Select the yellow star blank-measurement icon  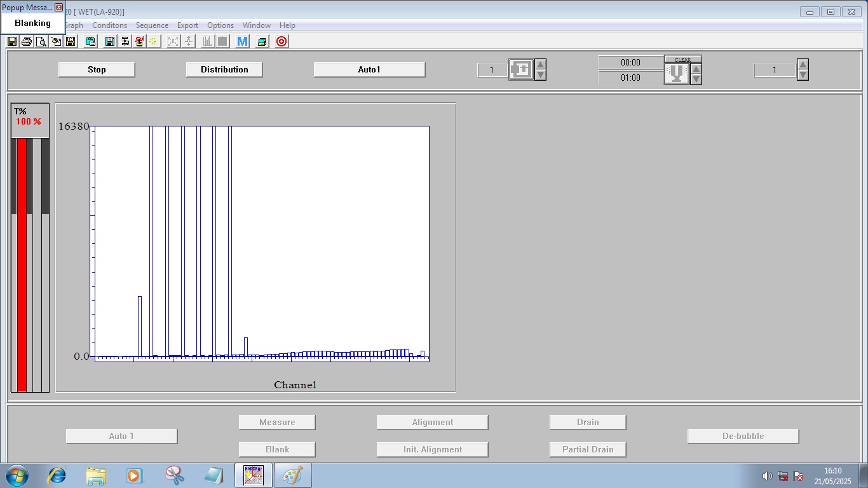pyautogui.click(x=153, y=41)
